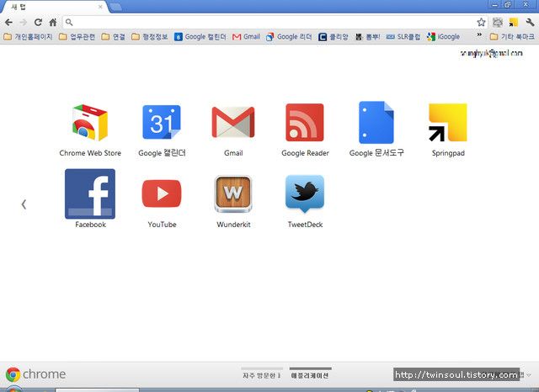This screenshot has height=392, width=539.
Task: Expand the 개인홈페이지 bookmark folder
Action: click(28, 37)
